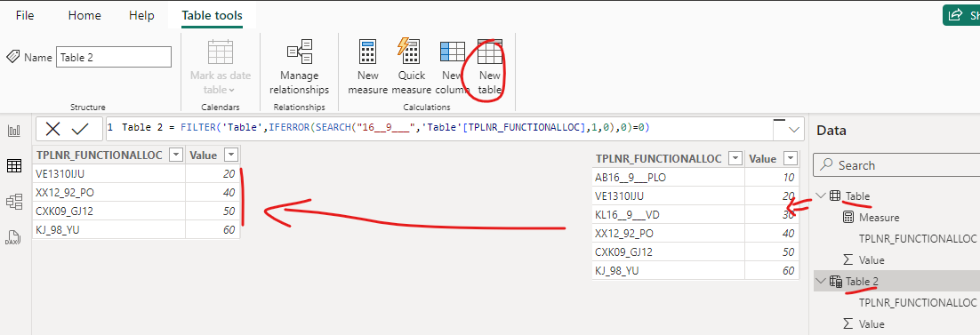Open the File menu
The width and height of the screenshot is (980, 335).
pos(25,15)
